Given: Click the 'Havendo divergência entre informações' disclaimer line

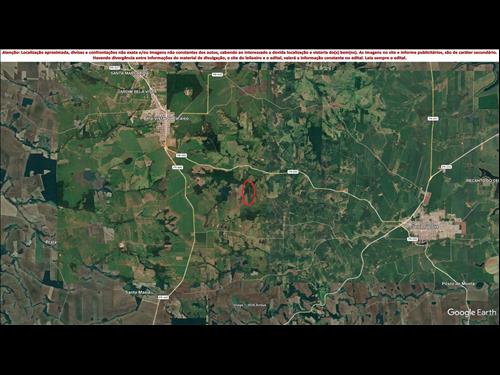Looking at the screenshot, I should click(x=250, y=58).
